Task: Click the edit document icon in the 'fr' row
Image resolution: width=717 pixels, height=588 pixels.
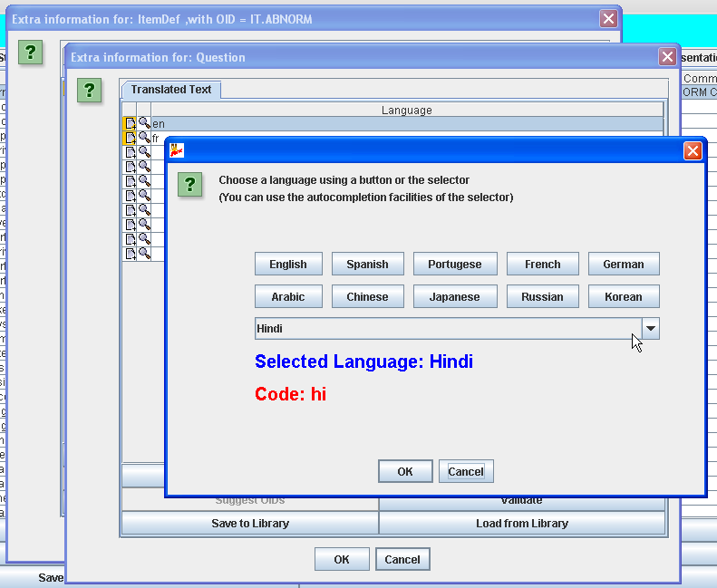Action: tap(131, 138)
